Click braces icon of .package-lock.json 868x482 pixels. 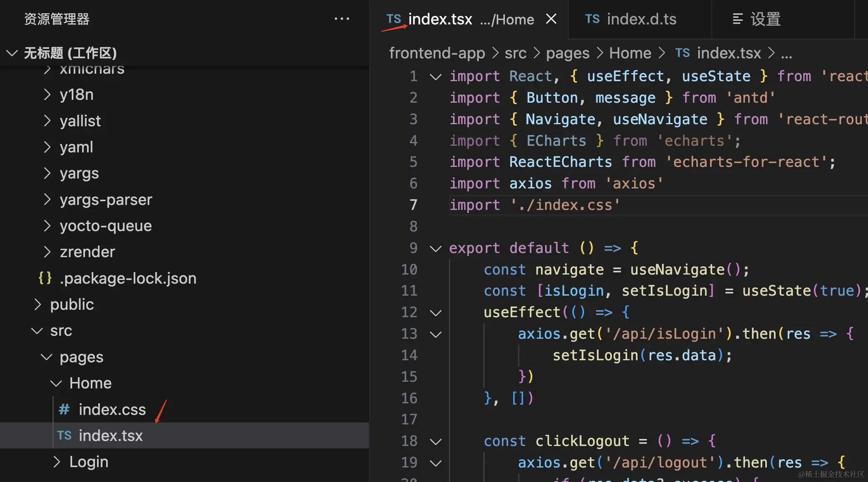(x=45, y=278)
